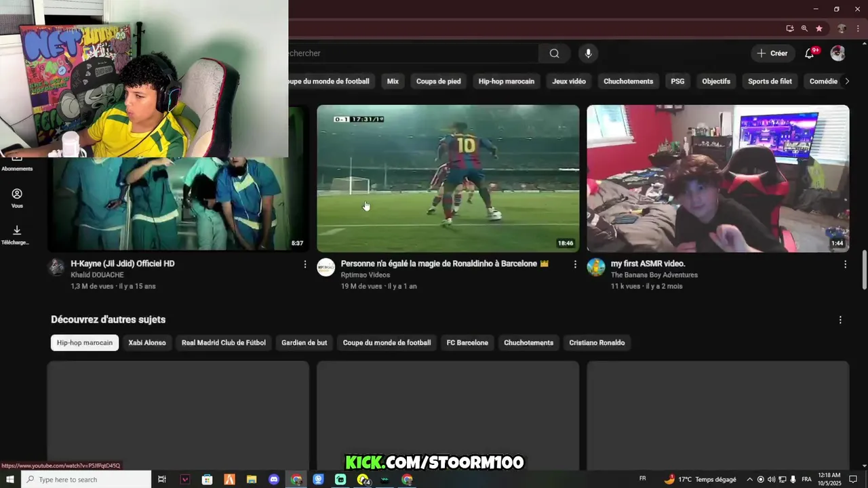Select the Objectifs chip

coord(716,81)
